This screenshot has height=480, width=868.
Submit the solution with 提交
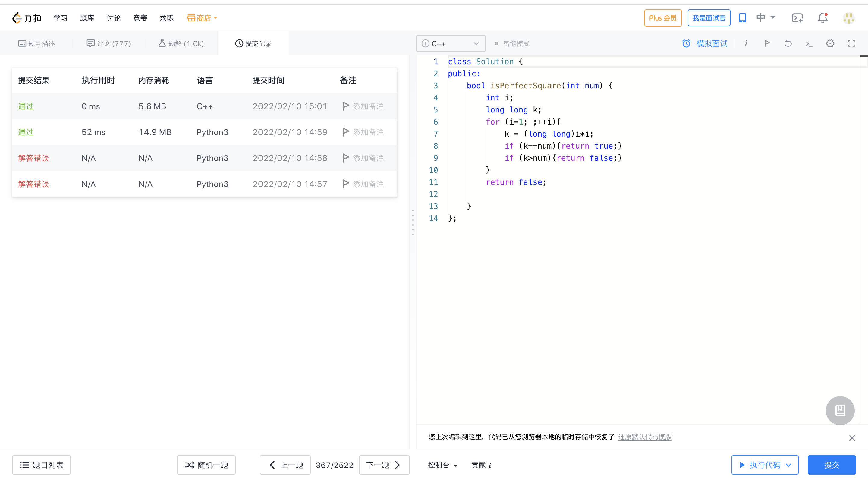tap(832, 465)
